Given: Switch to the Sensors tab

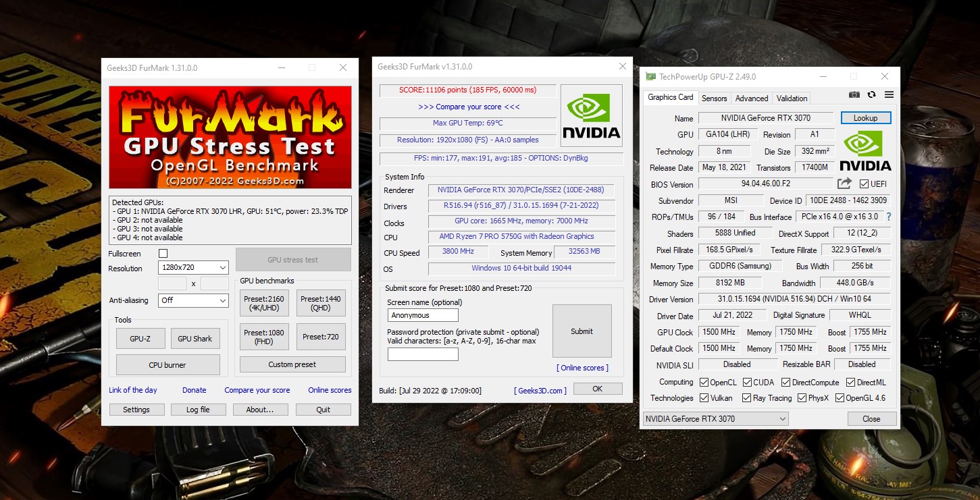Looking at the screenshot, I should [714, 99].
